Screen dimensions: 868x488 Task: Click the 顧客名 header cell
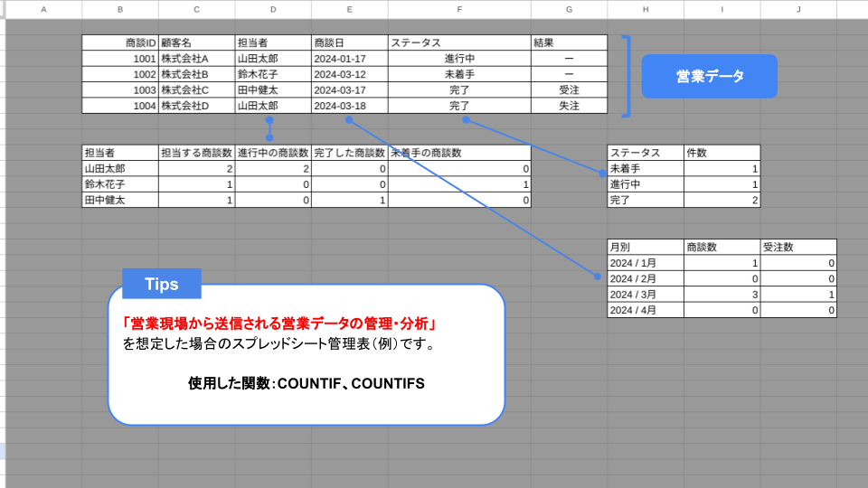pos(196,42)
